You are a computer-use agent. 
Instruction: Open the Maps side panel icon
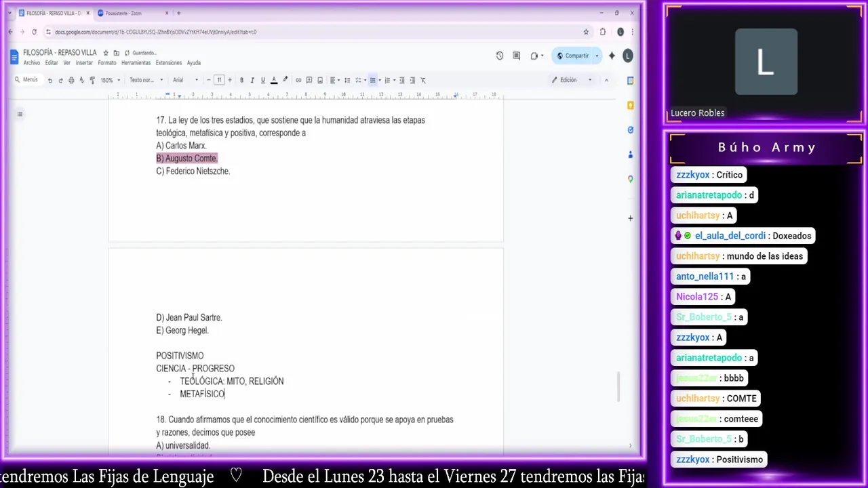coord(630,179)
